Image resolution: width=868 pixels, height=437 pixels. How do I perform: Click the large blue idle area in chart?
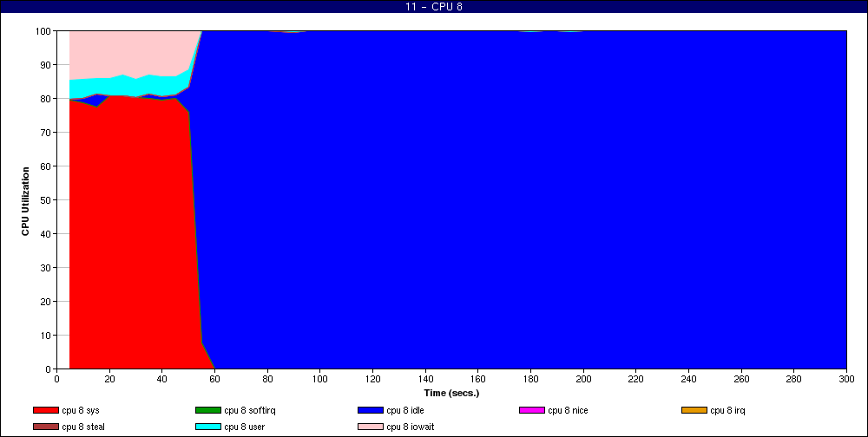pos(520,199)
